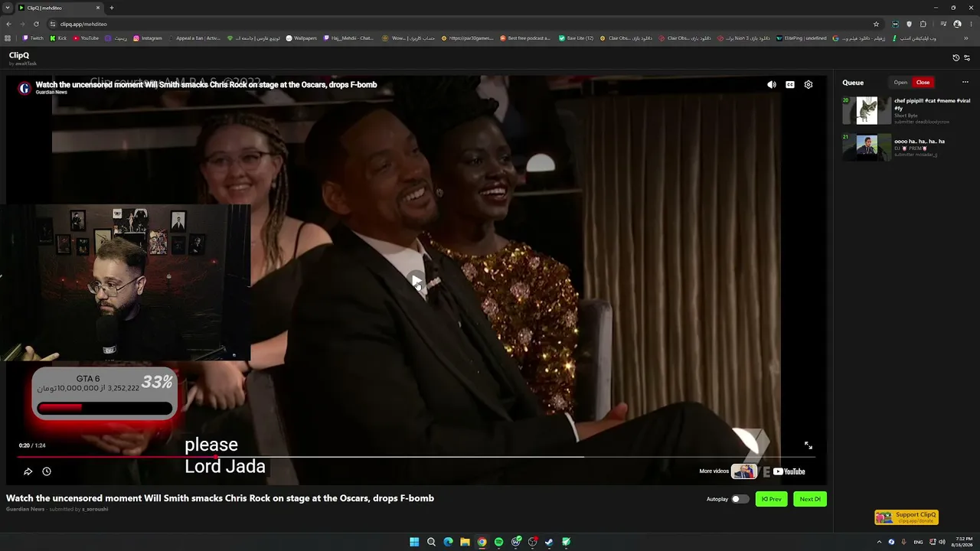The height and width of the screenshot is (551, 980).
Task: Open Windows taskbar search
Action: [431, 542]
